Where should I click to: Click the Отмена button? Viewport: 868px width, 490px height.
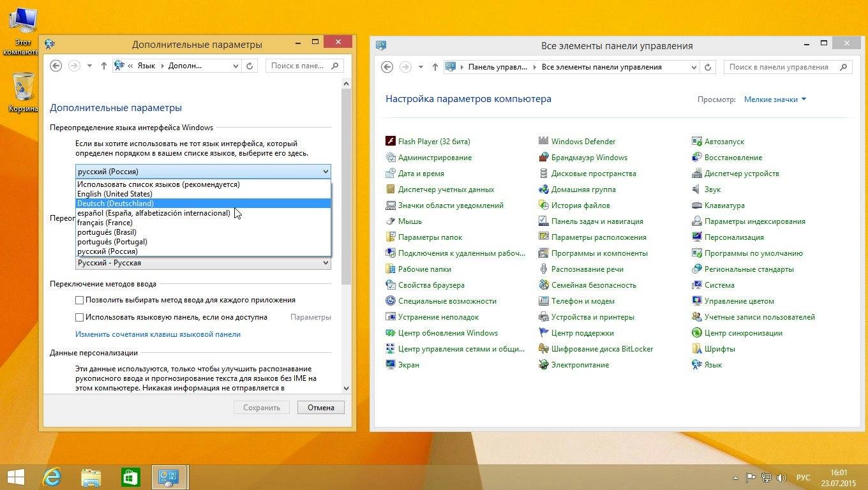(x=321, y=408)
